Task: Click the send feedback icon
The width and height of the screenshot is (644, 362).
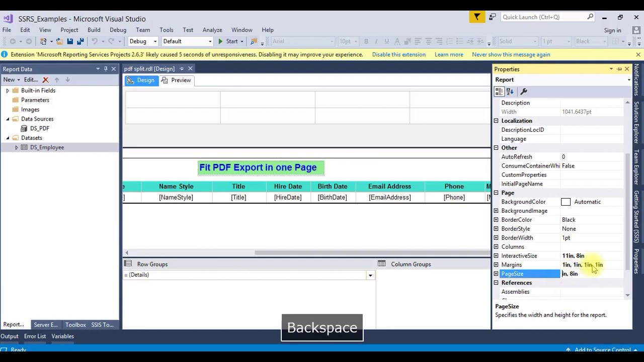Action: point(492,17)
